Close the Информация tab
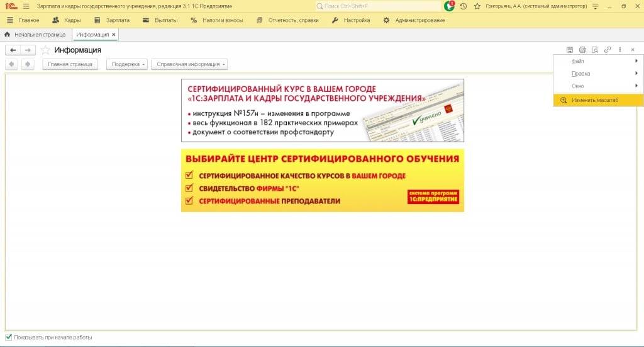The width and height of the screenshot is (644, 347). pyautogui.click(x=114, y=35)
